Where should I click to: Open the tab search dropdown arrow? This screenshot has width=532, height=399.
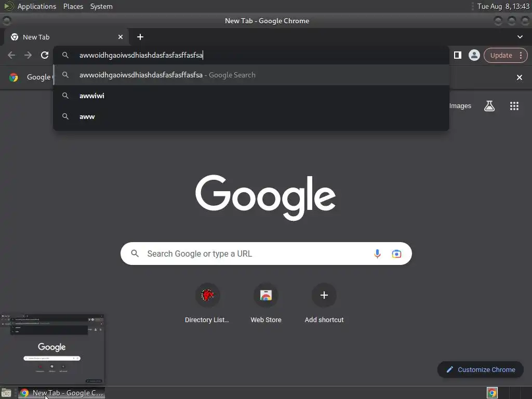(520, 37)
